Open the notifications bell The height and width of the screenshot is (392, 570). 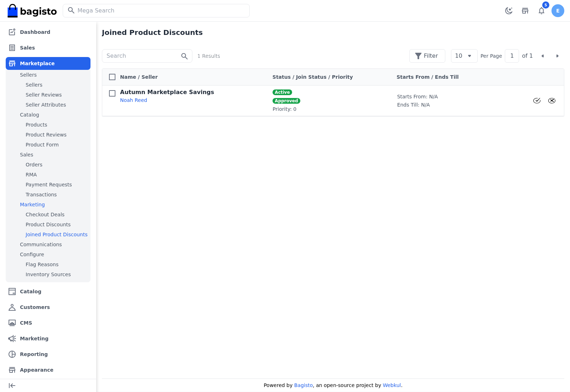(541, 11)
